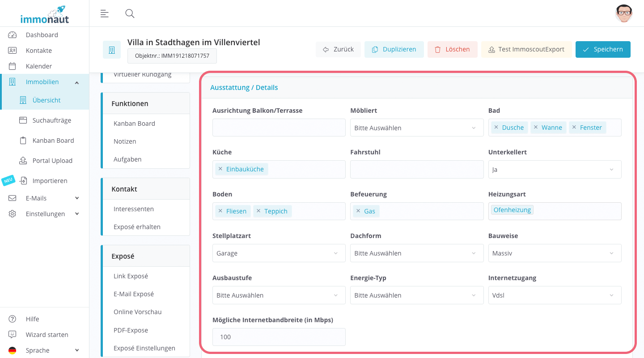Open the Hilfe help entry
The image size is (644, 358).
pyautogui.click(x=32, y=319)
